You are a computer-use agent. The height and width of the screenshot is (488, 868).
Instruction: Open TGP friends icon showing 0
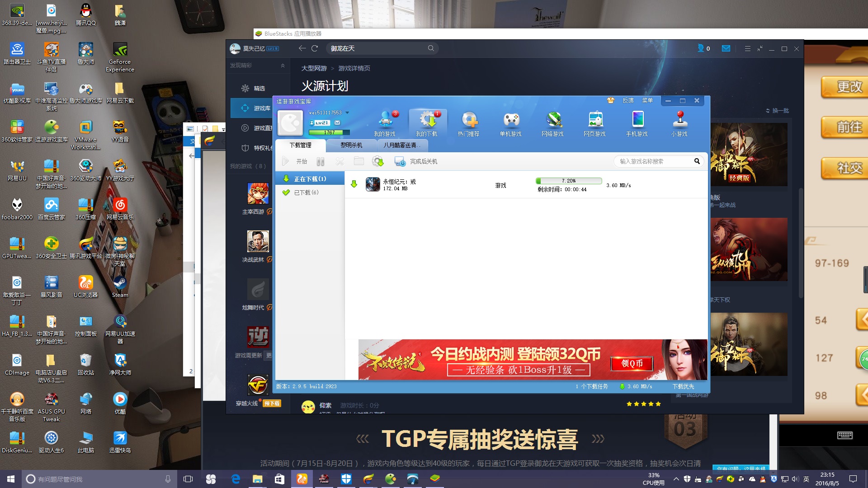pyautogui.click(x=703, y=48)
